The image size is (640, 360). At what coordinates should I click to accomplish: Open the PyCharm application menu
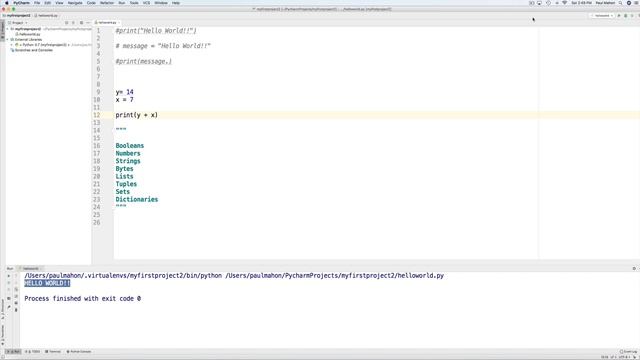point(21,3)
